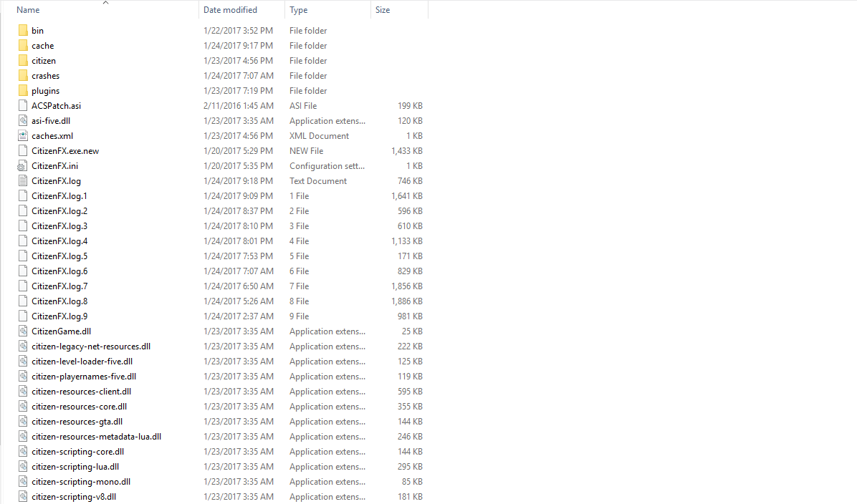This screenshot has height=504, width=857.
Task: Click the CitizenFX.exe.new file icon
Action: pos(23,150)
